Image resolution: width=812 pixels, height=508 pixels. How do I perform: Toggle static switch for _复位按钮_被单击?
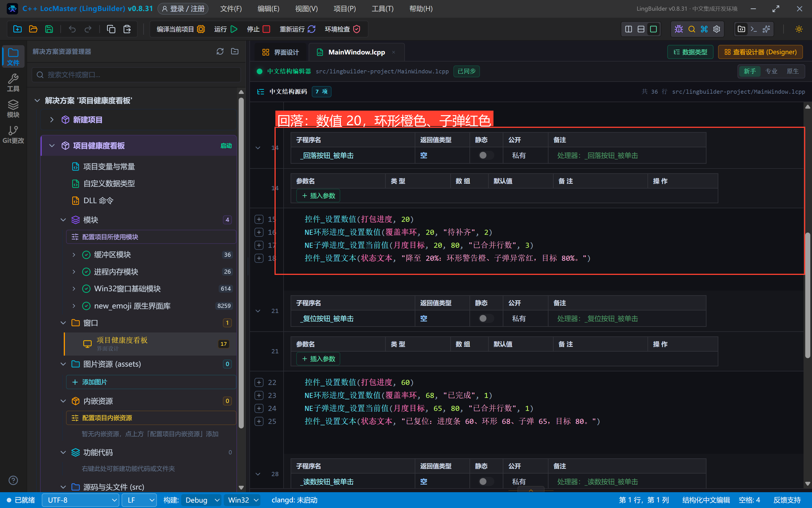(x=486, y=319)
